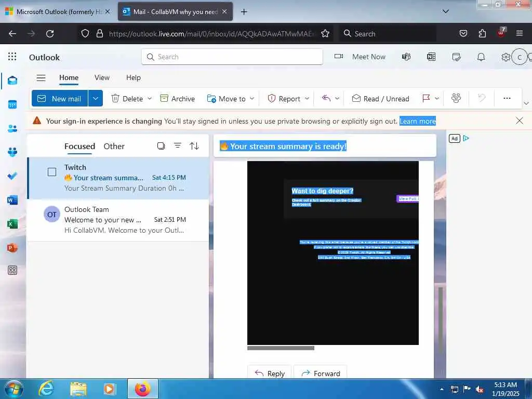Screen dimensions: 532x399
Task: Open Outlook settings gear
Action: point(506,57)
